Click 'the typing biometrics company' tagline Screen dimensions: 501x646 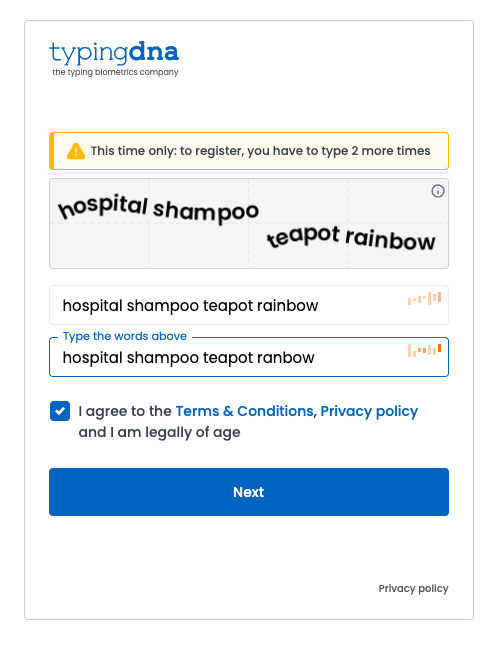[x=115, y=72]
